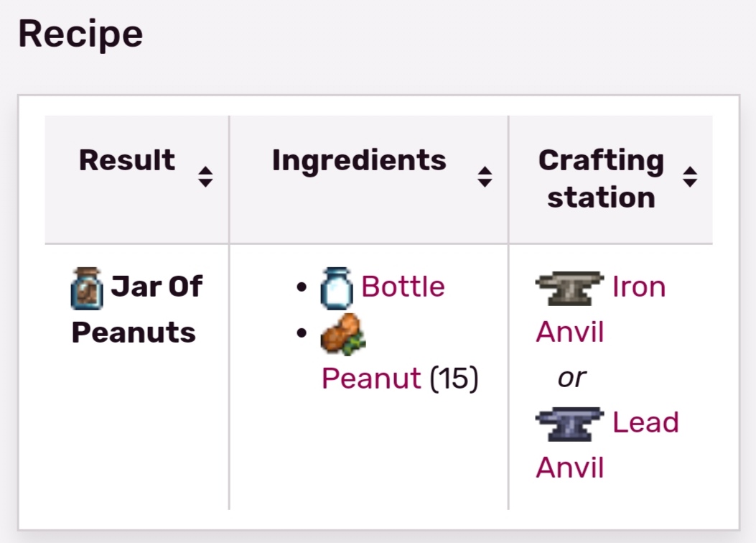Screen dimensions: 756x543
Task: Click the Recipe section heading
Action: [x=80, y=34]
